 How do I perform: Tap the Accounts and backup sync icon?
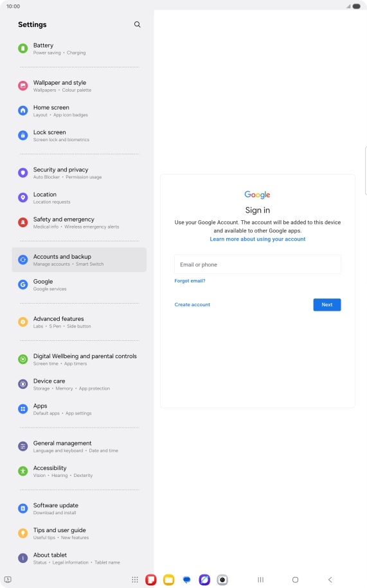[x=23, y=260]
